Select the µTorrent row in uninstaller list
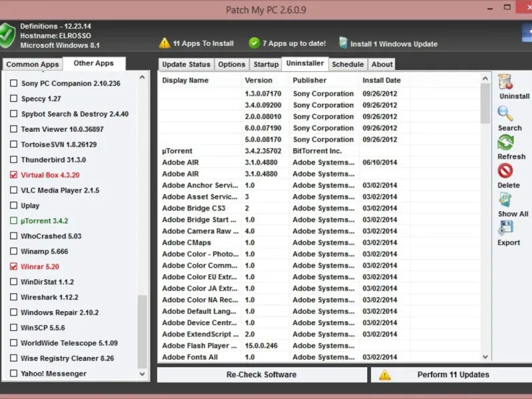532x399 pixels. click(x=319, y=151)
